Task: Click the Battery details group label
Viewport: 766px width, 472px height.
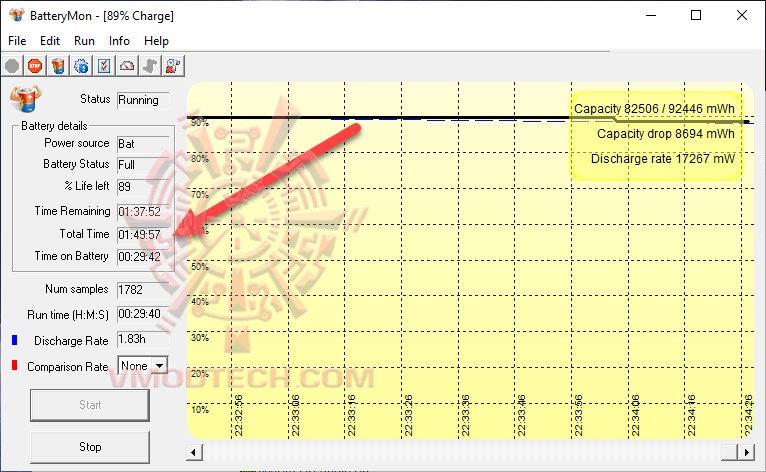Action: (x=54, y=126)
